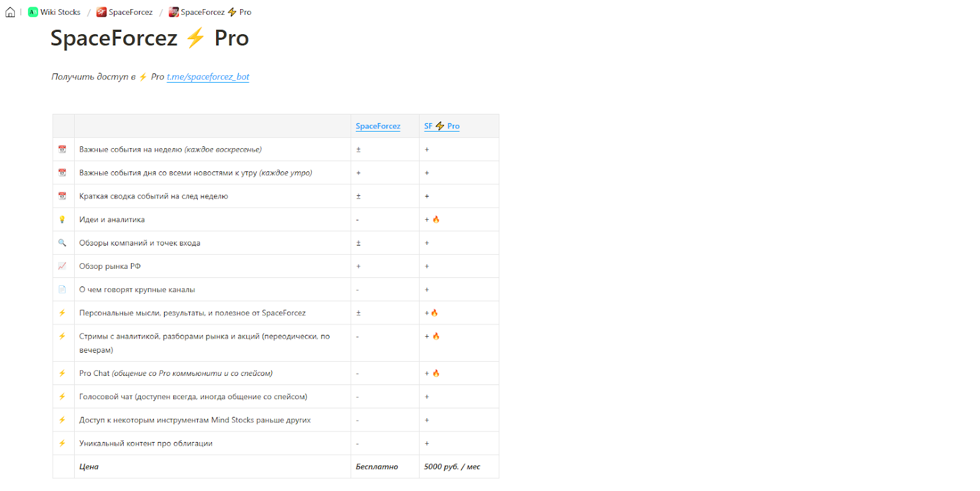The image size is (980, 491).
Task: Select text 'Уникальный контент про облигации'
Action: point(146,443)
